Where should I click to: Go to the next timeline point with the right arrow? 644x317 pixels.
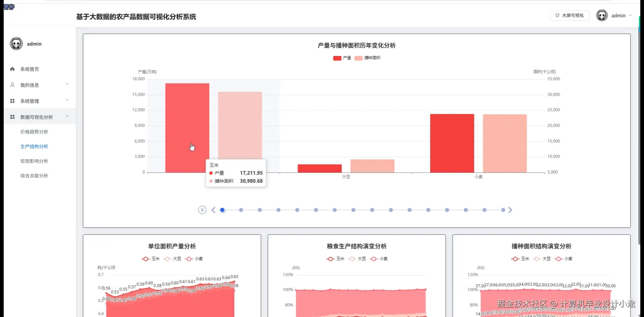510,210
